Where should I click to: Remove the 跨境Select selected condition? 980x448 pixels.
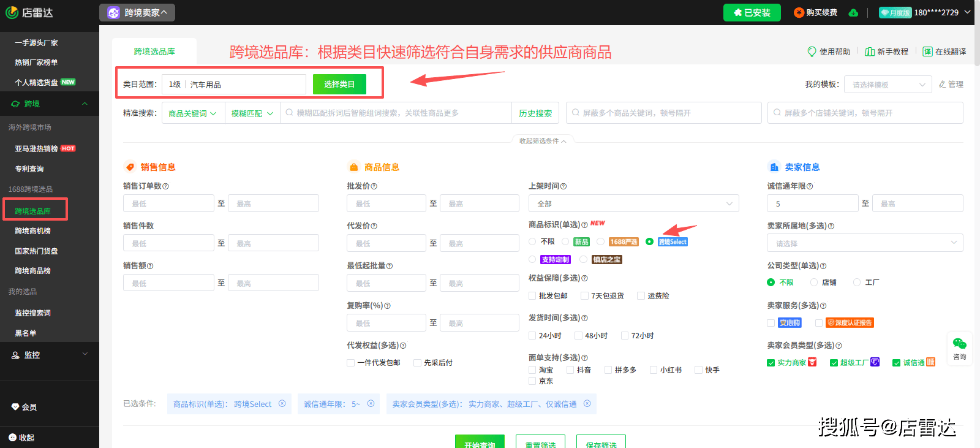[282, 403]
